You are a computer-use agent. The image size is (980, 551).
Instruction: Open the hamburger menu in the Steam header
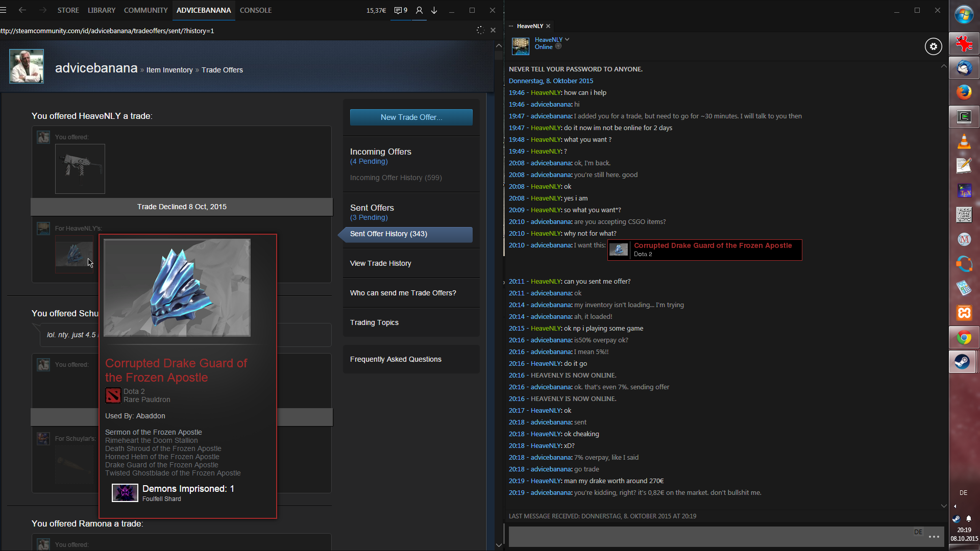click(4, 10)
